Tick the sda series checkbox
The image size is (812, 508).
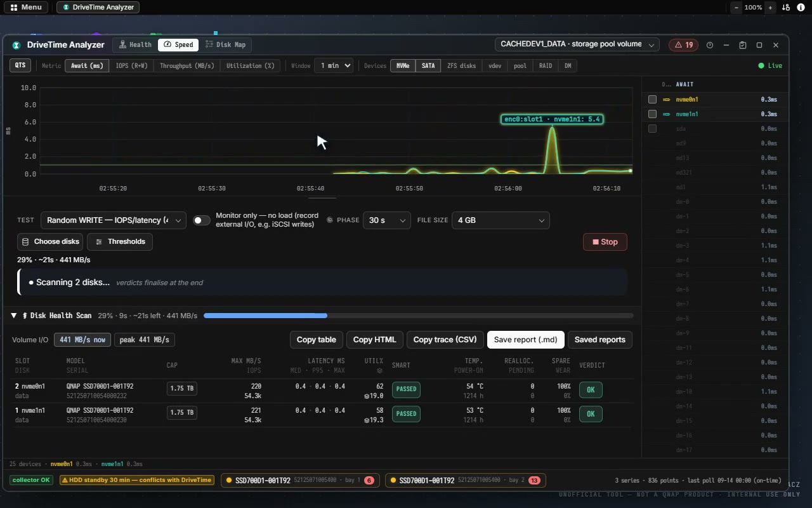point(652,129)
